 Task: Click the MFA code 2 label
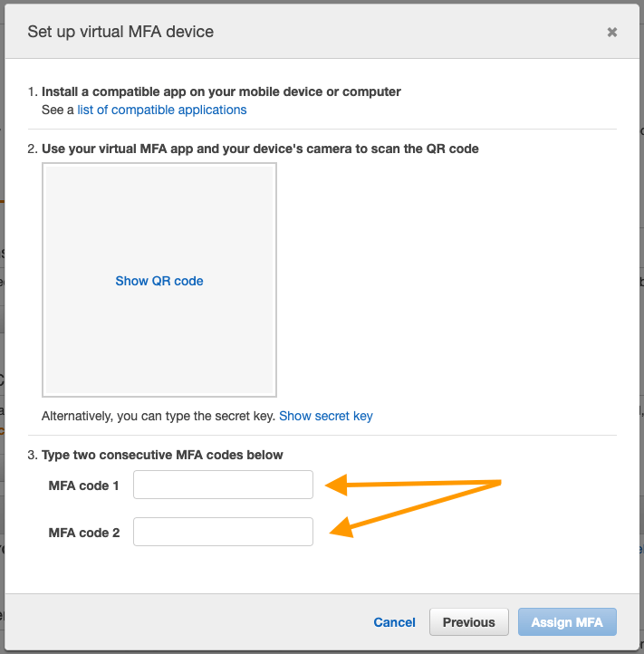(84, 533)
